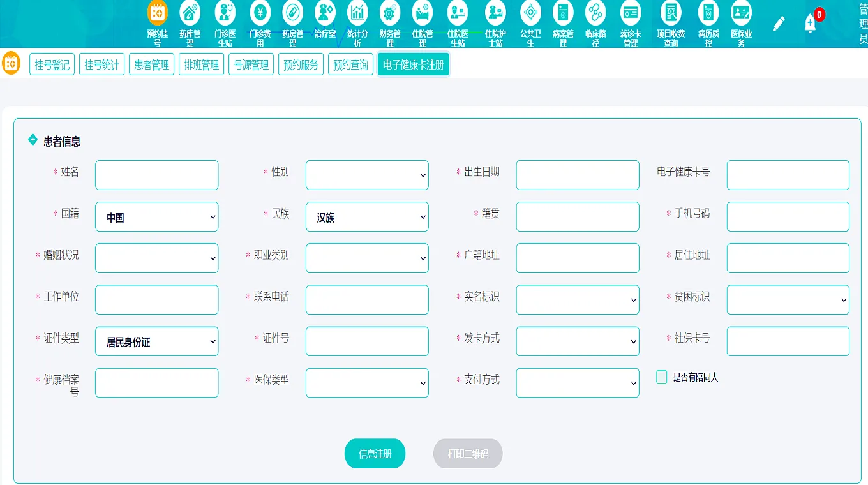Open the 贫困标识 dropdown
The image size is (868, 485).
coord(788,300)
